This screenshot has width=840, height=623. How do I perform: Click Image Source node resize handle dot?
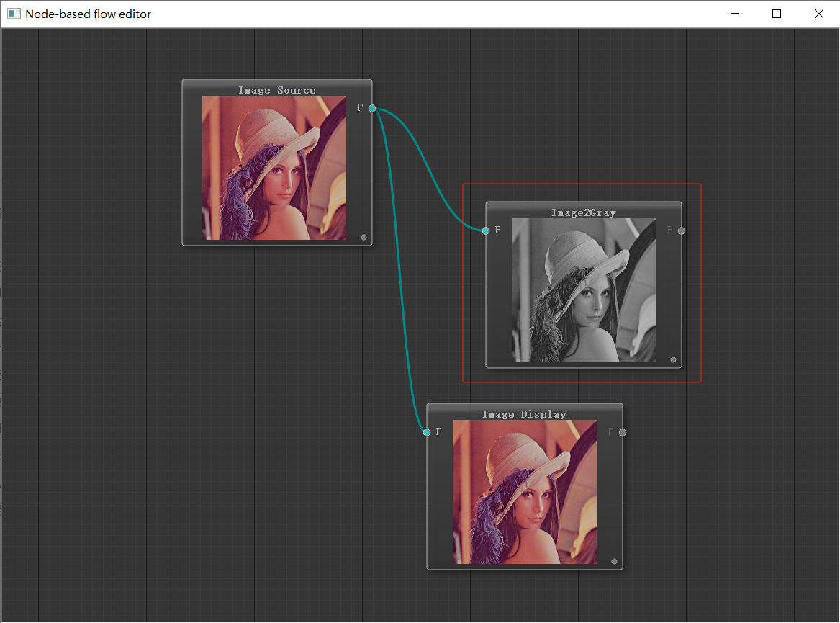tap(363, 237)
